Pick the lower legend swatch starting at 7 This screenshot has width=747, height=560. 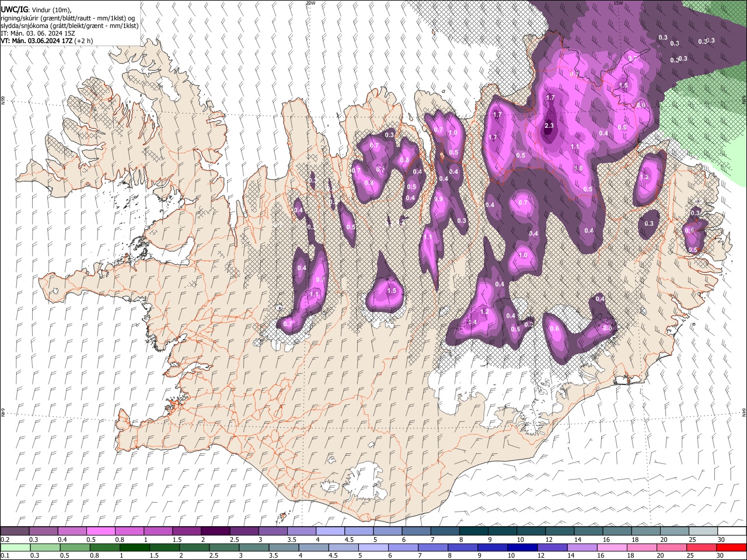[x=433, y=547]
